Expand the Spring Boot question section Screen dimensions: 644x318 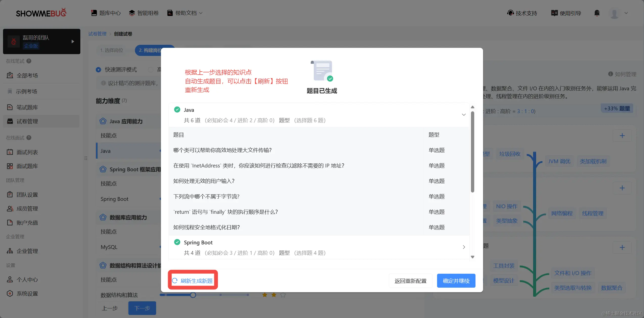[x=464, y=247]
